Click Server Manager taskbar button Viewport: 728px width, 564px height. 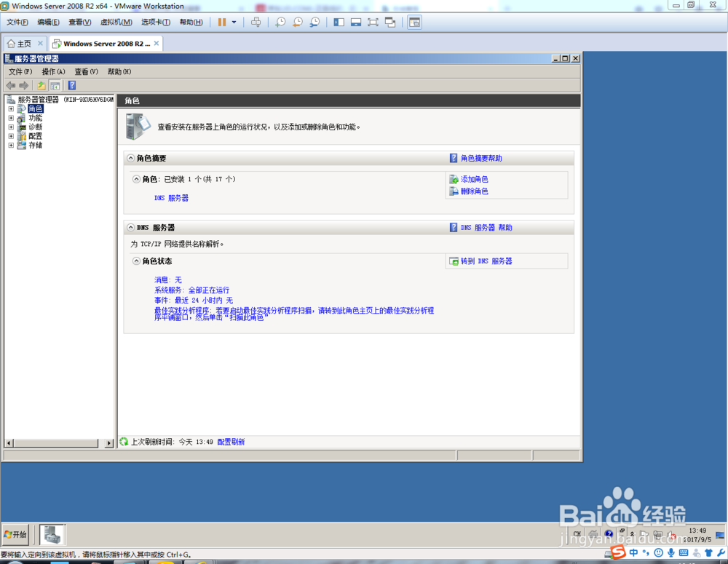[x=52, y=535]
